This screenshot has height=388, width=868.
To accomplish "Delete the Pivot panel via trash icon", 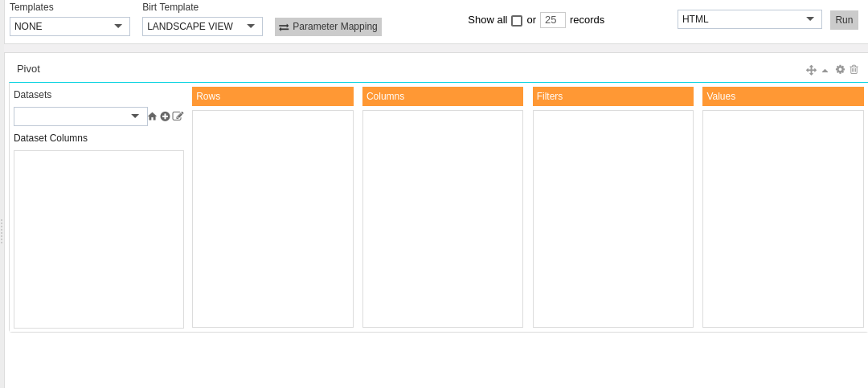I will [854, 69].
